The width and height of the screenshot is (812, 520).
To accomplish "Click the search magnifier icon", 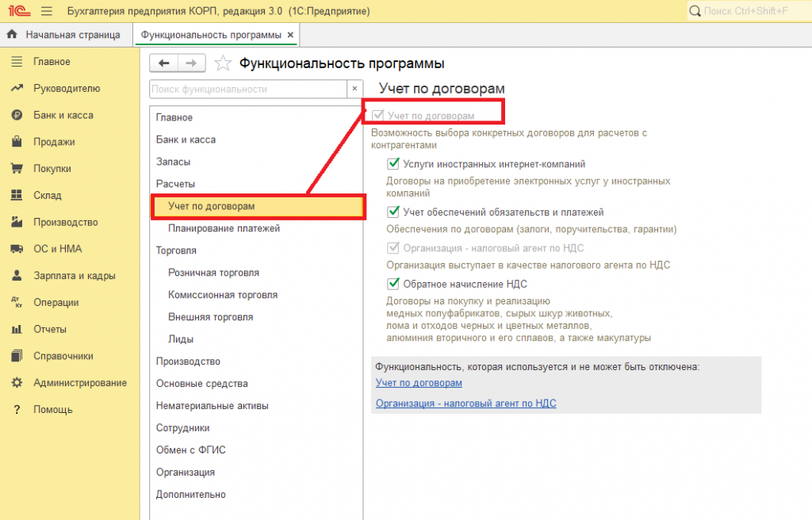I will coord(695,11).
